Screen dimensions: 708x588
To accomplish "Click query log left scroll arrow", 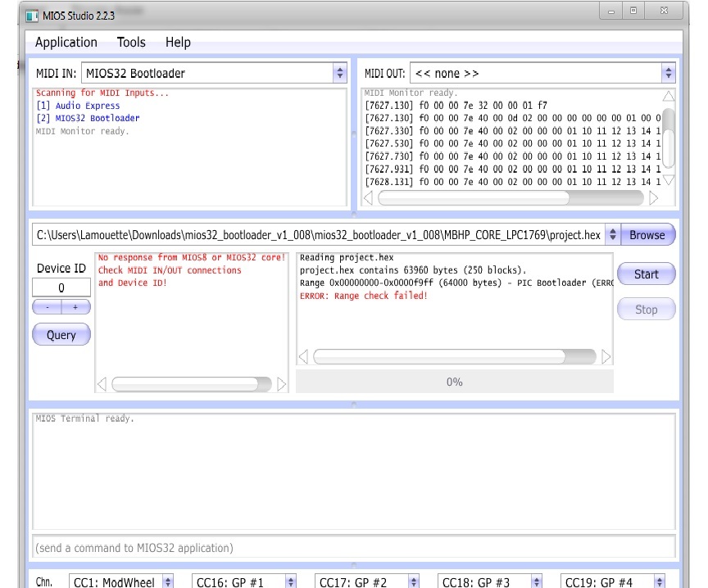I will [x=102, y=384].
